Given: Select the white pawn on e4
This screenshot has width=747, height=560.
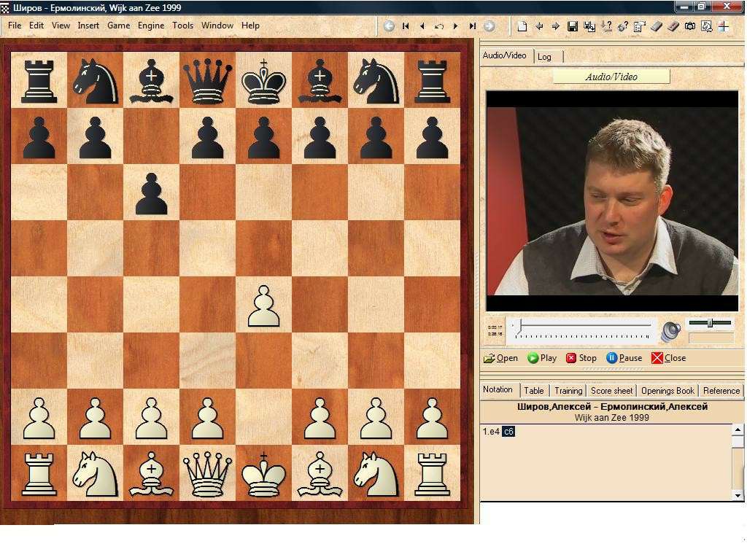Looking at the screenshot, I should point(263,306).
